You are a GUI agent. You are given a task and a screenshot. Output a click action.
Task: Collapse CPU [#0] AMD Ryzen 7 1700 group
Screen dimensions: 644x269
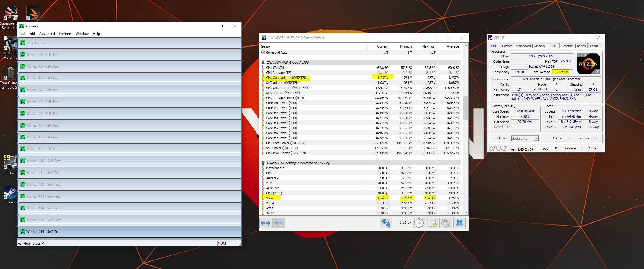[263, 63]
